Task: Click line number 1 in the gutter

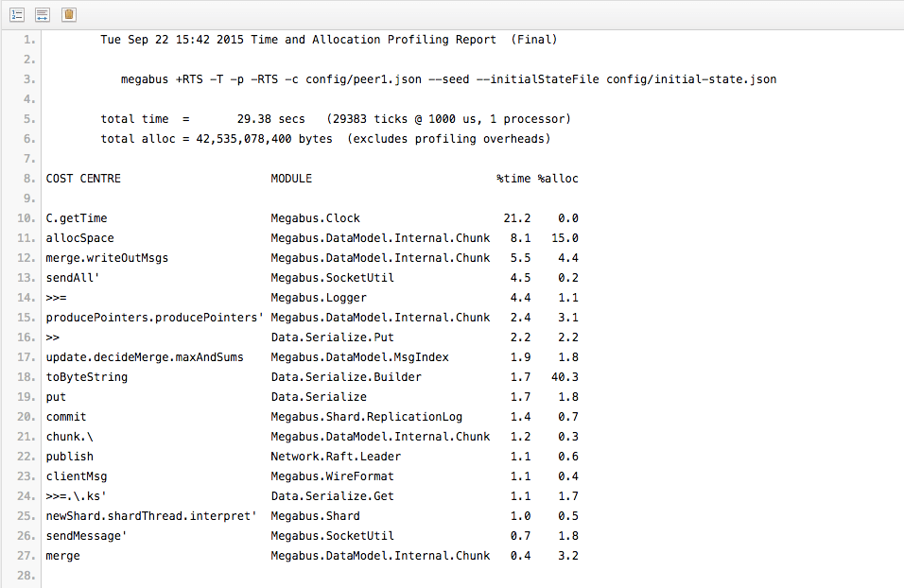Action: (x=28, y=40)
